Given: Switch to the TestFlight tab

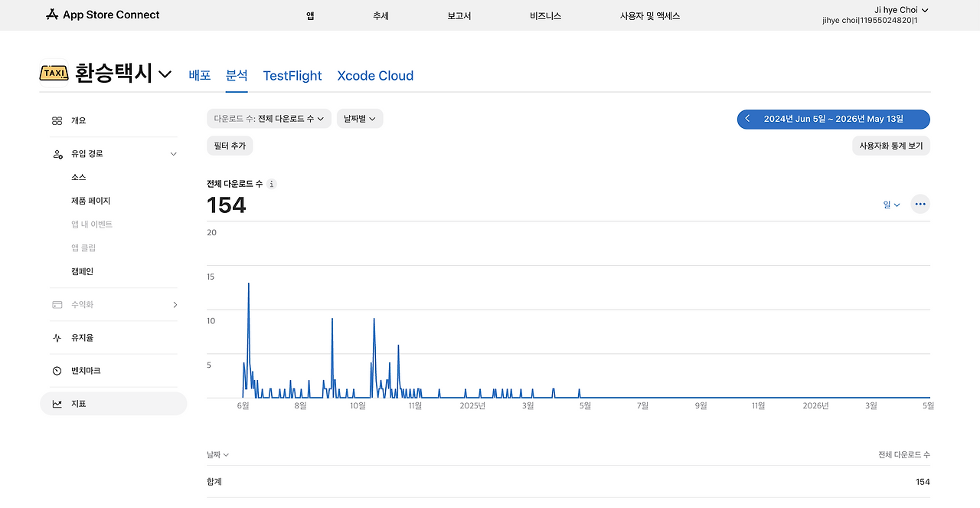Looking at the screenshot, I should point(292,76).
